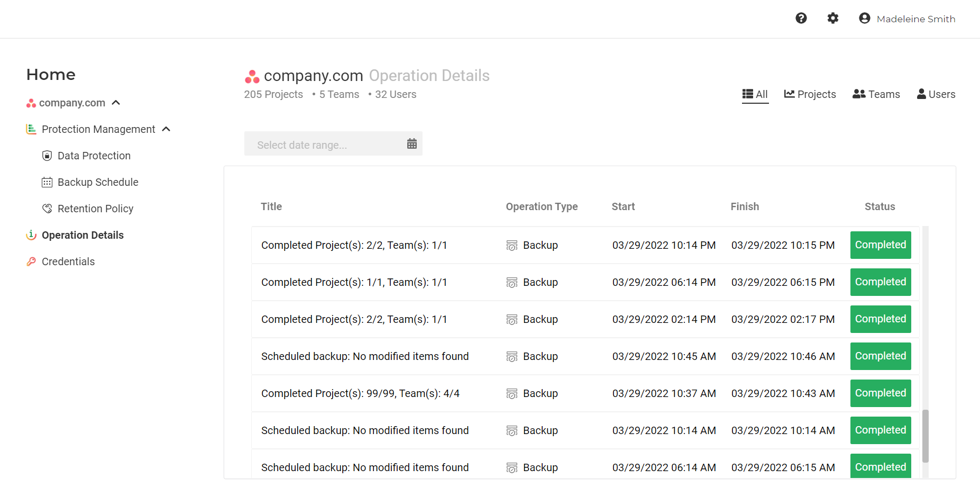
Task: Click the Start column header
Action: click(x=623, y=206)
